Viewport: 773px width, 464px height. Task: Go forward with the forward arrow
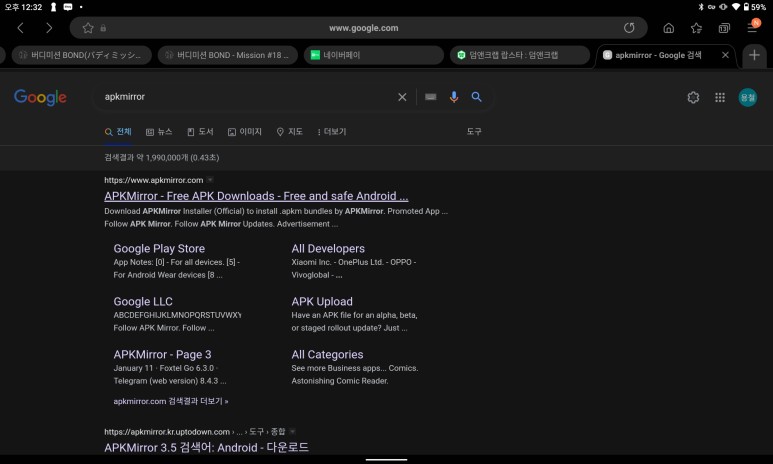49,28
